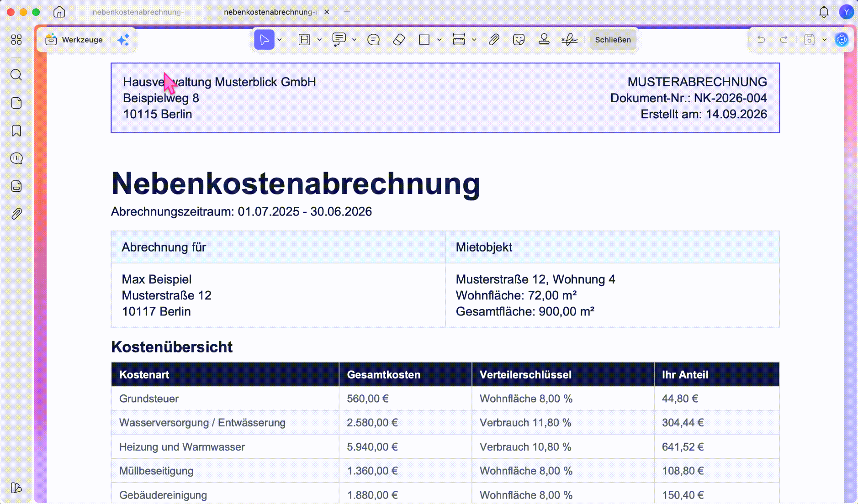Screen dimensions: 858x504
Task: Open the sticker tool
Action: click(519, 40)
